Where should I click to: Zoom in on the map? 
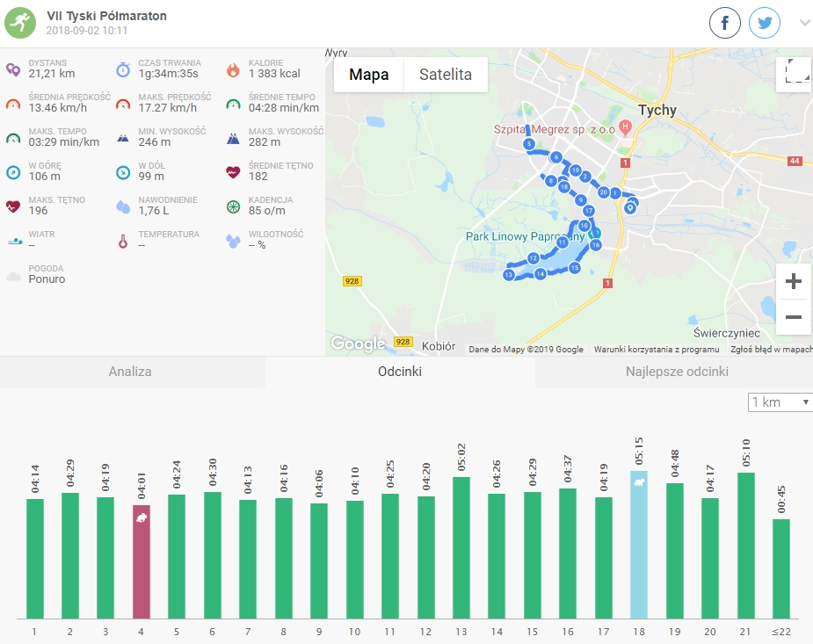tap(794, 281)
